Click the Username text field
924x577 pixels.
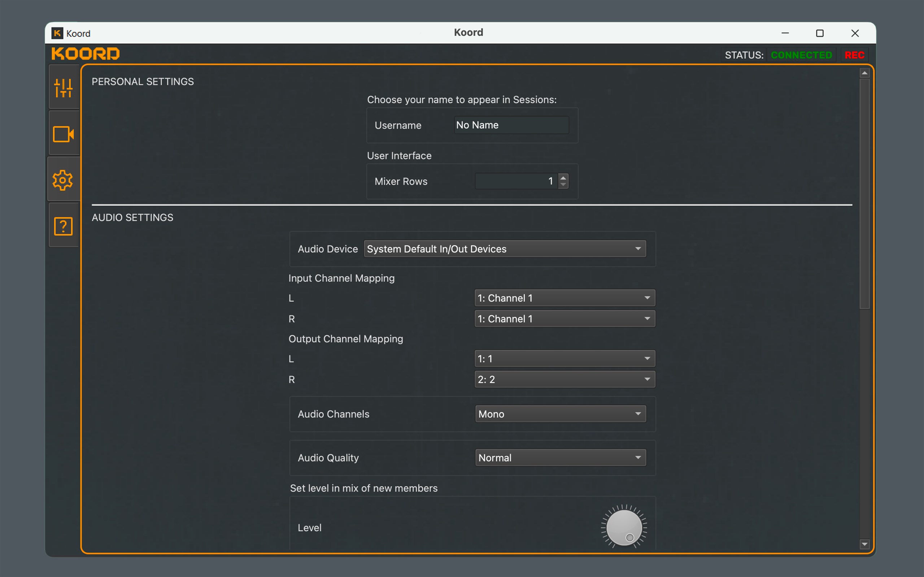click(x=511, y=125)
